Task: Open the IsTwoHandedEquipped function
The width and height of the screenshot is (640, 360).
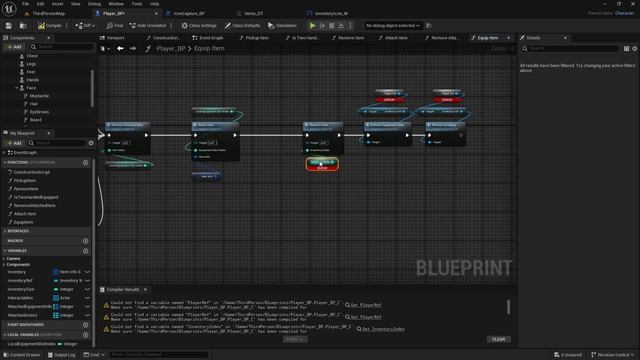Action: [x=36, y=197]
